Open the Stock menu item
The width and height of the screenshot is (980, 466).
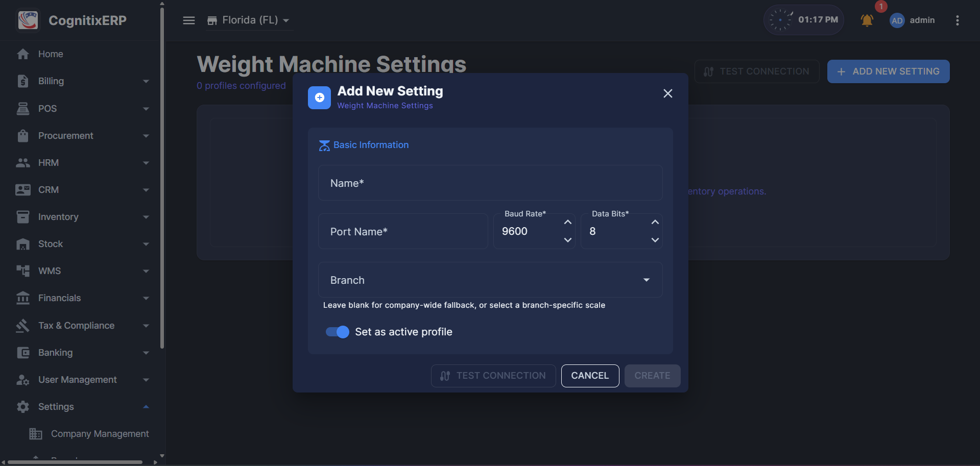[82, 244]
